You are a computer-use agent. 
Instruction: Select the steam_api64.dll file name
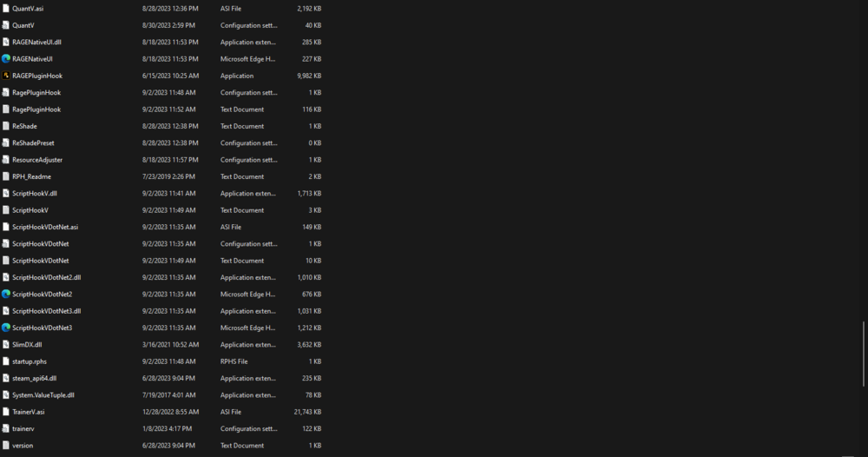35,378
